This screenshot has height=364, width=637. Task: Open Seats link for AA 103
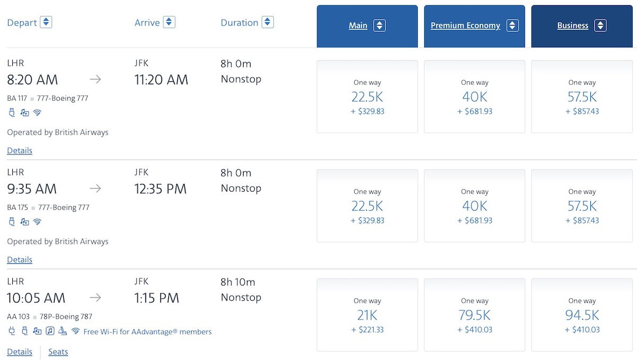point(58,352)
